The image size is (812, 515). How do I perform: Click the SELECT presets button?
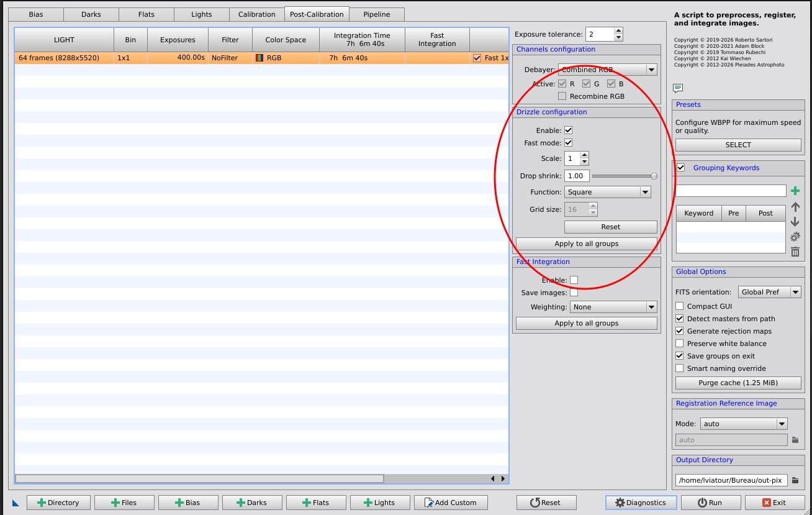(x=738, y=145)
